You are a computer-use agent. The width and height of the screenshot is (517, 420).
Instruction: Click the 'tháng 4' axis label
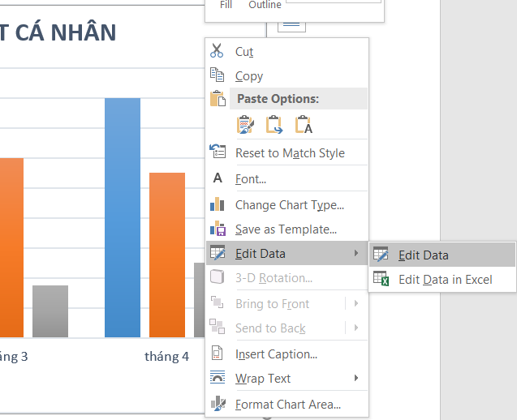[167, 357]
